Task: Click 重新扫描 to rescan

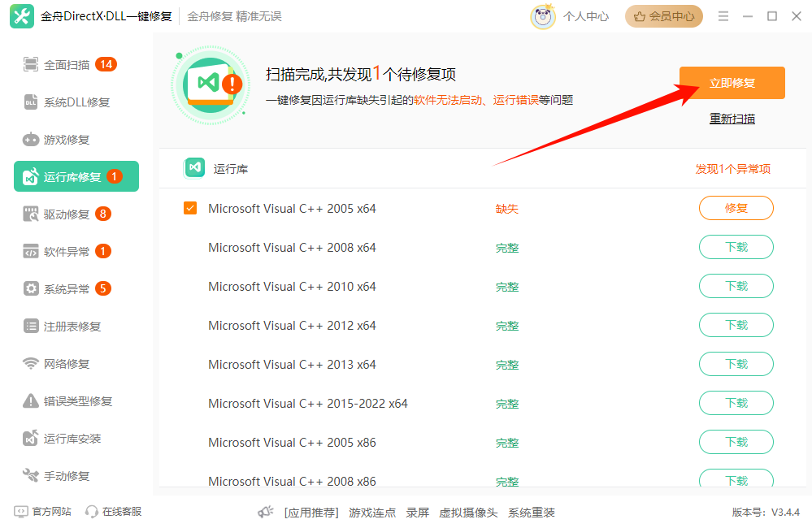Action: [x=731, y=118]
